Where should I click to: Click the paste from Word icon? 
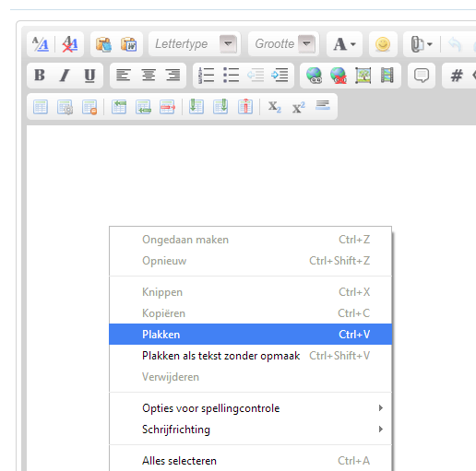[x=128, y=44]
